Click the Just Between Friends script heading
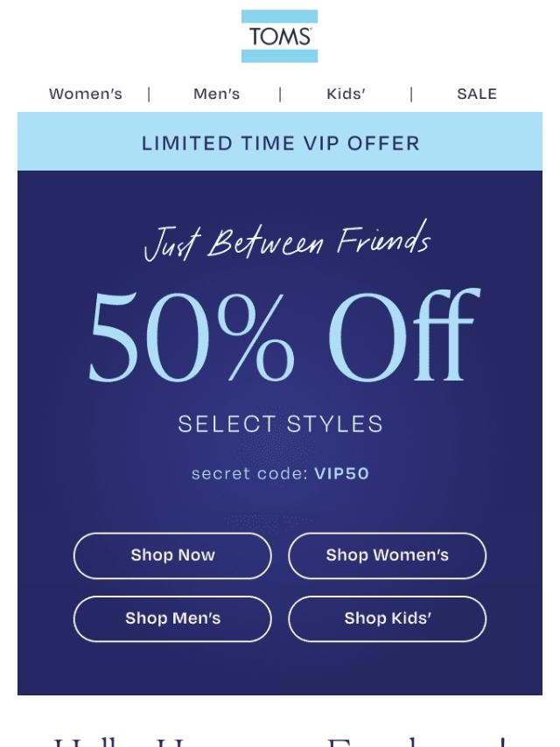560x747 pixels. [x=287, y=241]
